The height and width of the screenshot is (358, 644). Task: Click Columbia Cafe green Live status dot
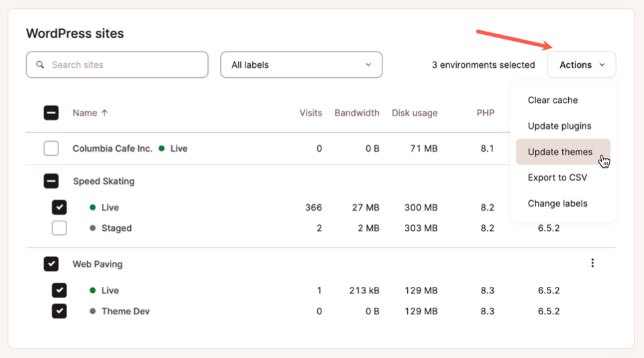click(x=162, y=148)
